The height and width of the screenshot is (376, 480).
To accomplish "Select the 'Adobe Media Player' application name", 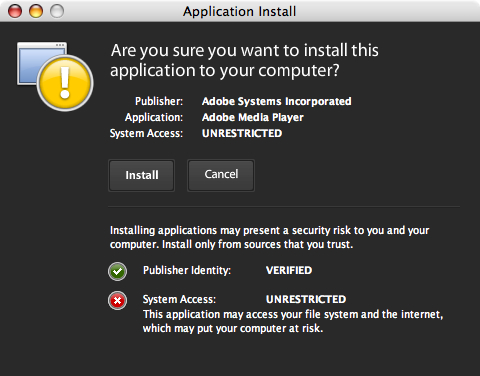I will [x=253, y=117].
